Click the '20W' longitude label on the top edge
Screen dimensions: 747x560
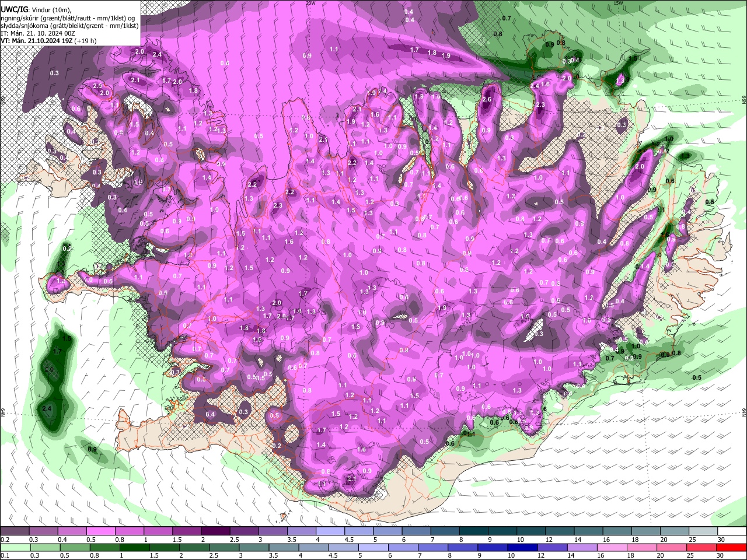pyautogui.click(x=310, y=3)
